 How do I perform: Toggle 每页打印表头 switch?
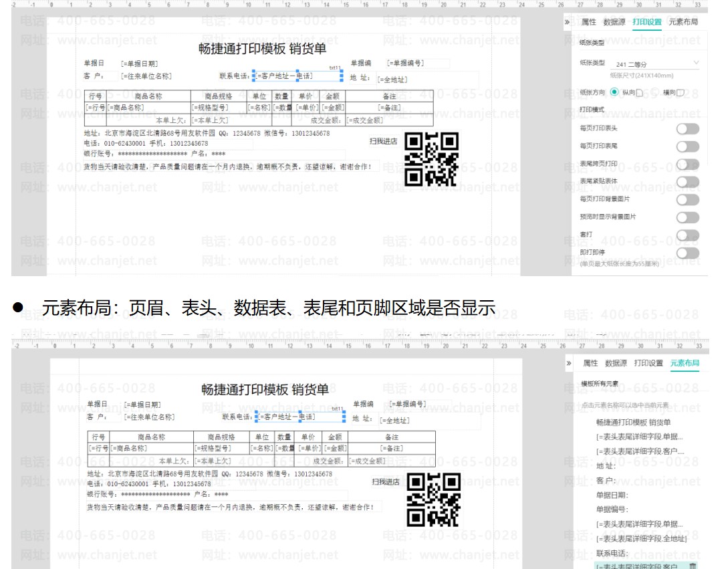pos(688,128)
